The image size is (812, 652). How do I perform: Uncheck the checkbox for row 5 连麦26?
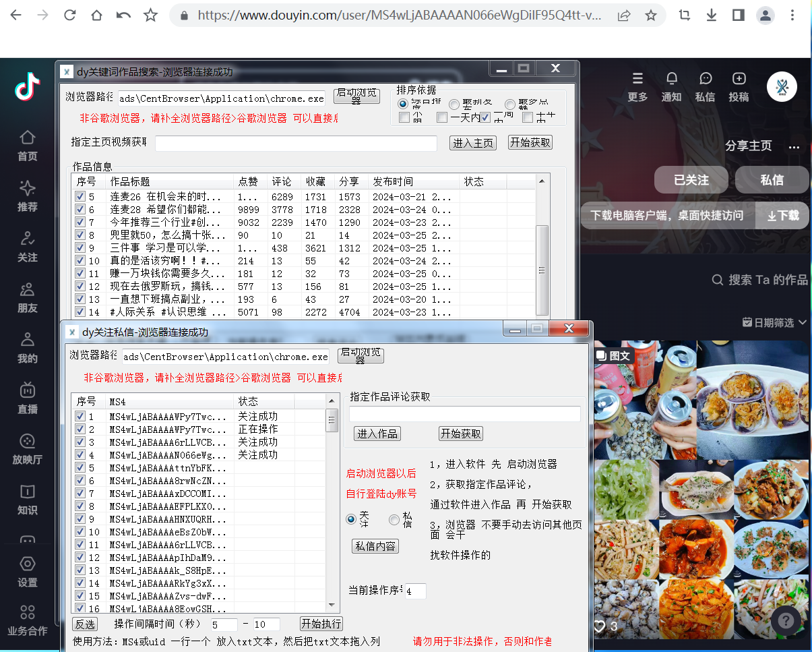pyautogui.click(x=80, y=197)
